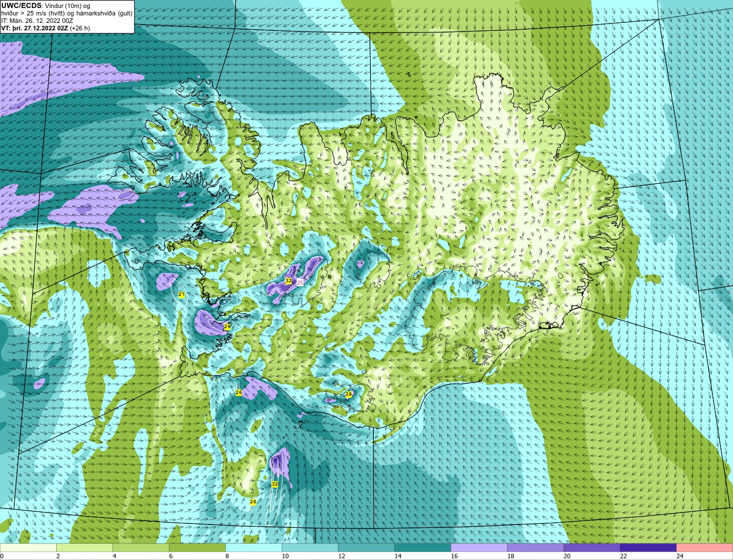Click the legend scale number 4
Screen dimensions: 733x560
[x=114, y=556]
